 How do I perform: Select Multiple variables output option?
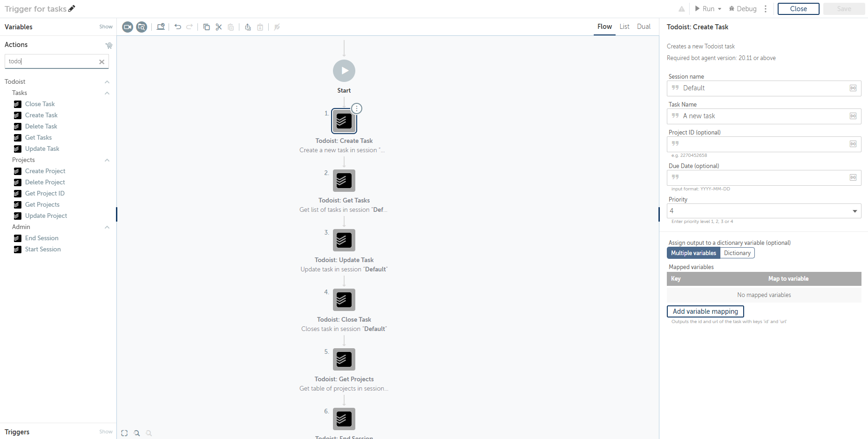coord(693,253)
